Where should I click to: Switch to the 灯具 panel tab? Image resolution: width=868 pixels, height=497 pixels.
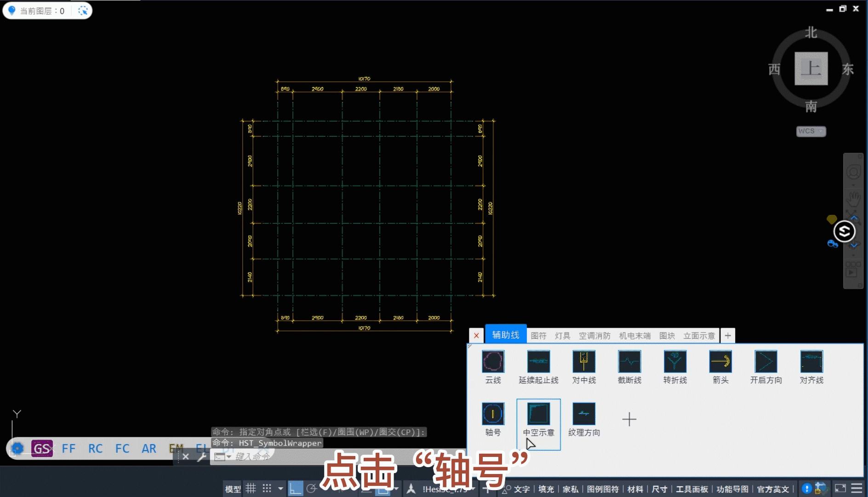(x=562, y=335)
